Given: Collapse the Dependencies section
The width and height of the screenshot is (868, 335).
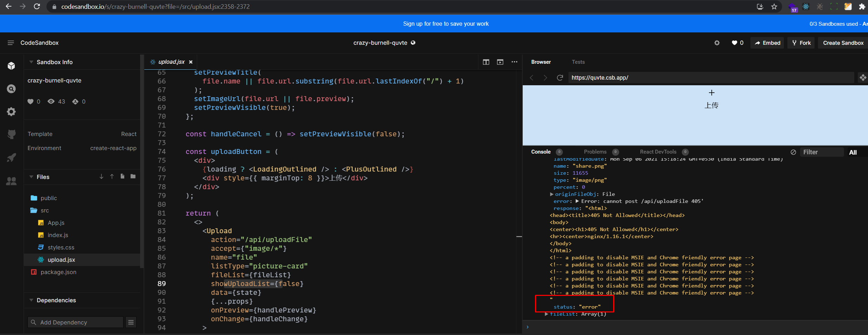Looking at the screenshot, I should pos(31,300).
